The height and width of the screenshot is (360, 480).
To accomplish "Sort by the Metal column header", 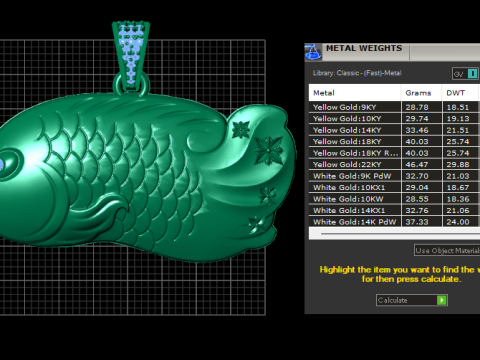I will coord(355,93).
